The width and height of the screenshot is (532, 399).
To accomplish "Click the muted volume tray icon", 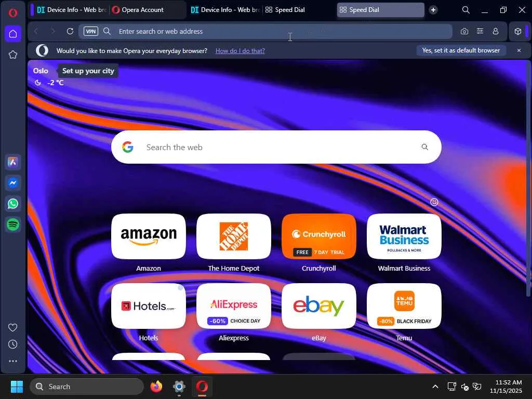I will tap(465, 387).
